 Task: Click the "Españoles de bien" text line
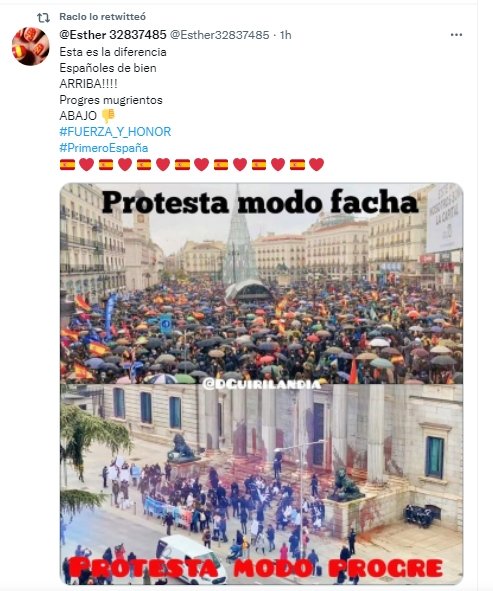pos(108,68)
